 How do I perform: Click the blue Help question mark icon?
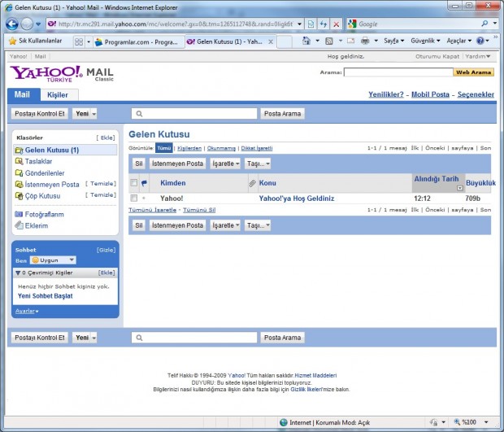tap(480, 41)
